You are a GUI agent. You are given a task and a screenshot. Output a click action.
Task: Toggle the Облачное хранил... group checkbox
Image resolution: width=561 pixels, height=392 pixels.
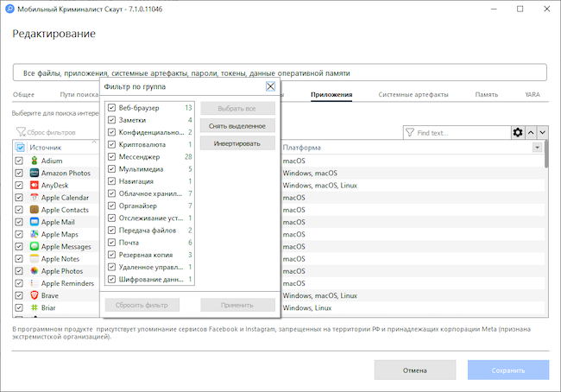click(111, 193)
